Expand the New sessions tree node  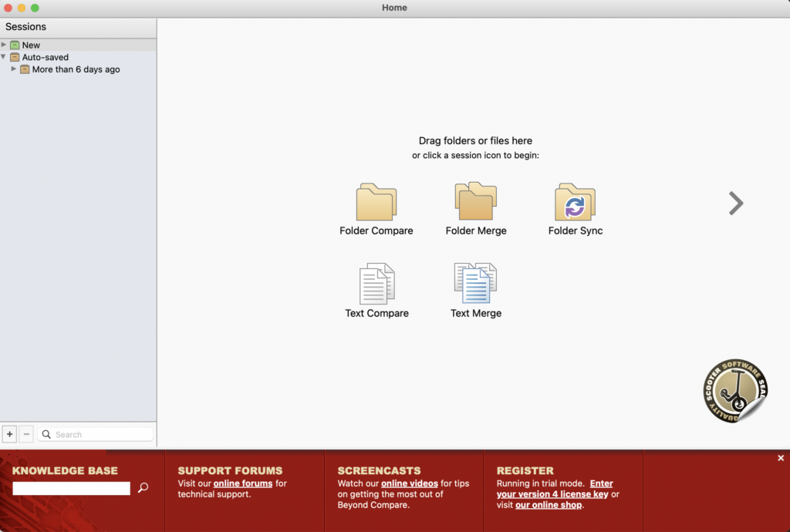(x=4, y=45)
